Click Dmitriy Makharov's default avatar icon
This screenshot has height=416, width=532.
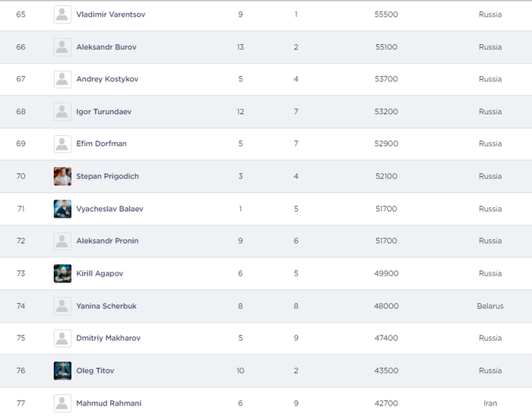coord(62,338)
